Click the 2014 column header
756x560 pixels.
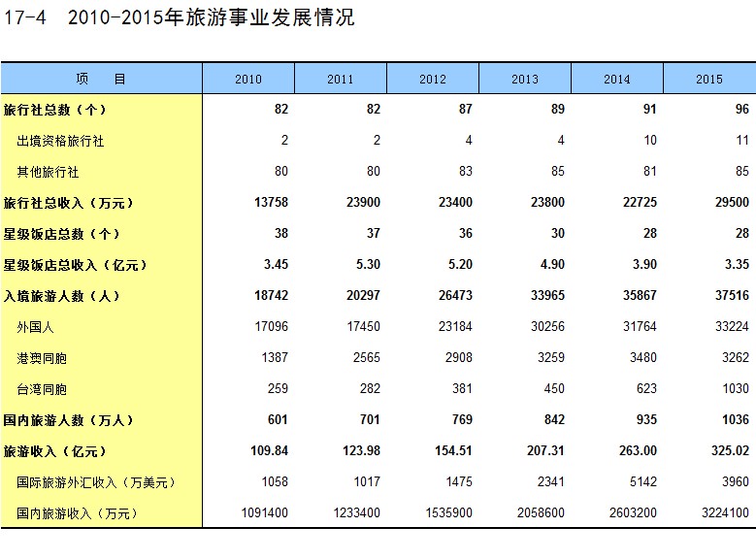pyautogui.click(x=617, y=80)
